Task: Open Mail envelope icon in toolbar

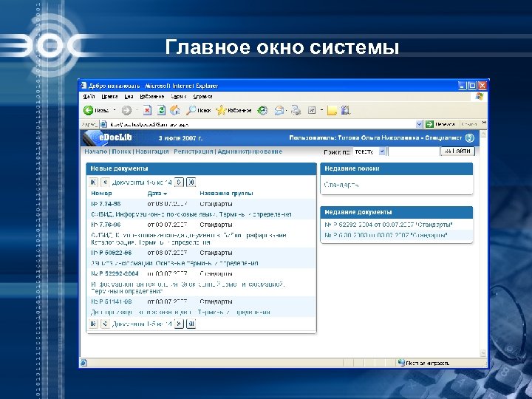Action: [x=279, y=110]
